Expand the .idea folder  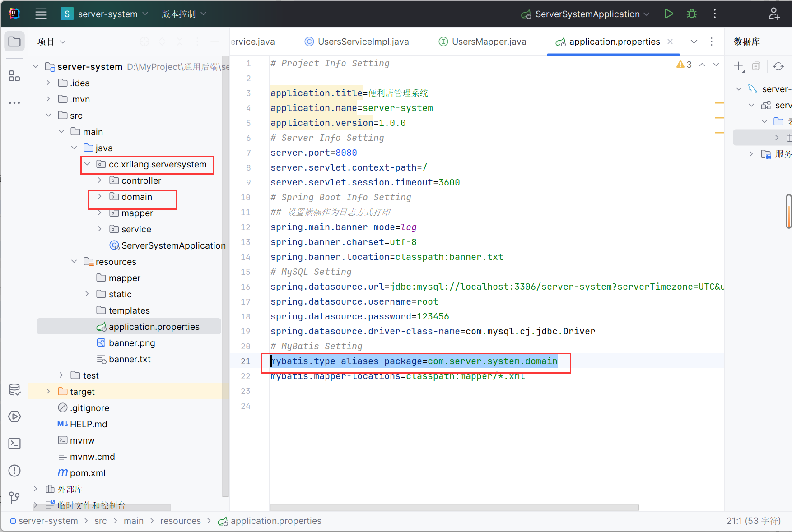point(48,83)
